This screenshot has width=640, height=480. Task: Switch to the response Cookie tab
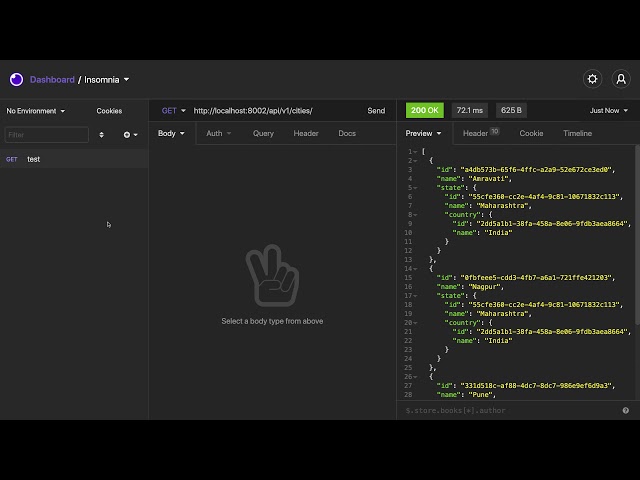click(531, 133)
